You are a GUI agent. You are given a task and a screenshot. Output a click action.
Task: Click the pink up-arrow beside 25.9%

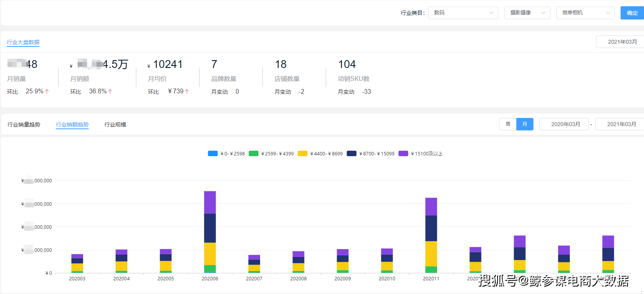[47, 91]
